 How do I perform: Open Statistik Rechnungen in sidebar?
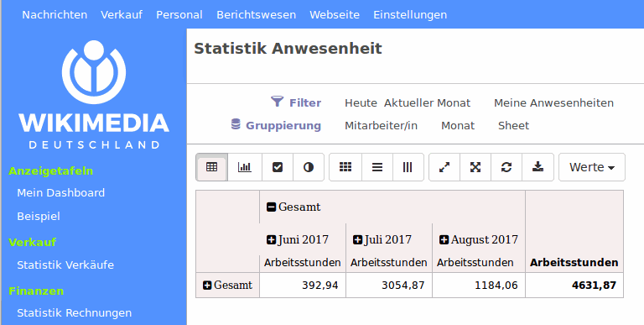point(75,313)
